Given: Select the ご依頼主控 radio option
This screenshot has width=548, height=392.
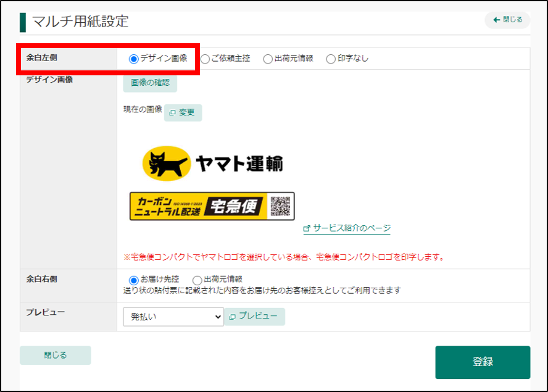Looking at the screenshot, I should pyautogui.click(x=205, y=59).
